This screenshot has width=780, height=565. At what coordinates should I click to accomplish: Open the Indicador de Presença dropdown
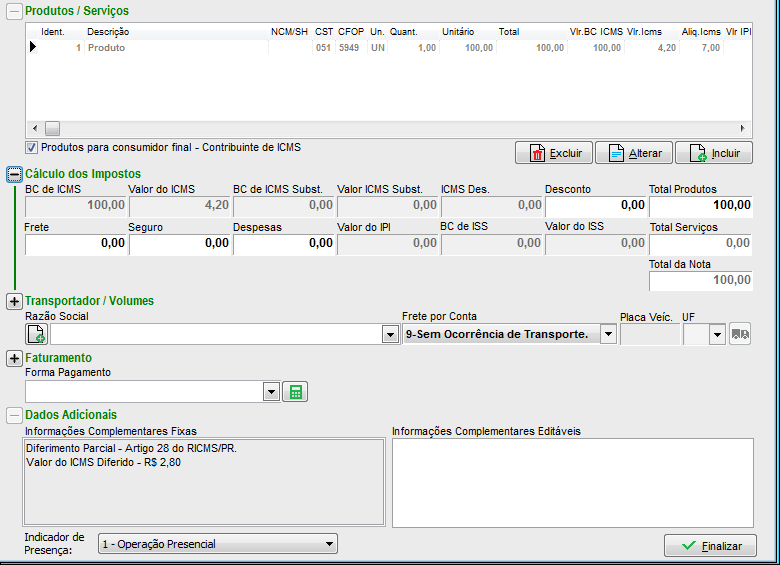(330, 544)
